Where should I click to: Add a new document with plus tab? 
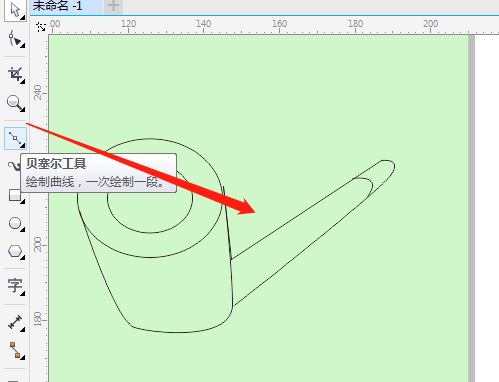coord(113,6)
